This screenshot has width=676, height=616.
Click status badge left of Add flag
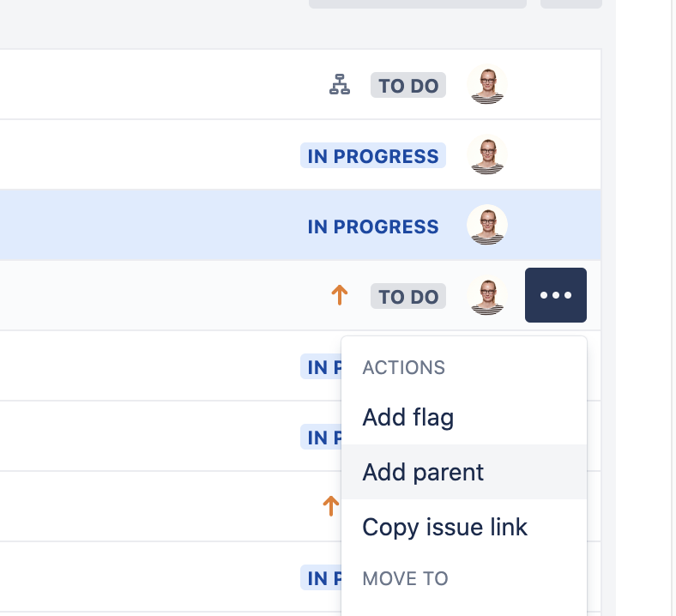point(321,438)
